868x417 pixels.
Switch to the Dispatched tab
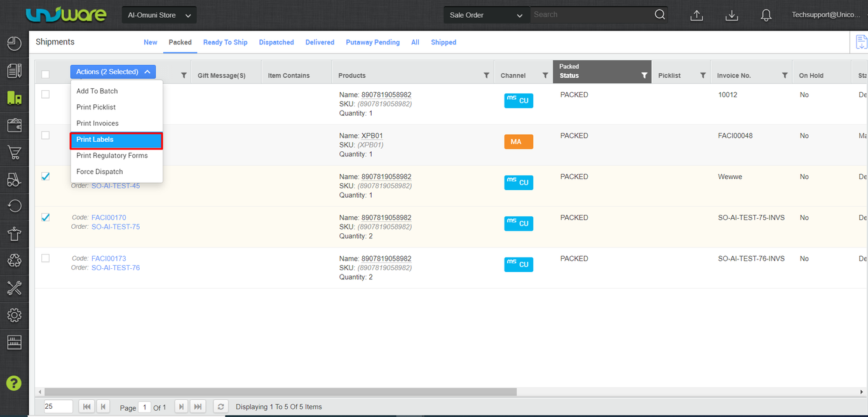(x=276, y=43)
